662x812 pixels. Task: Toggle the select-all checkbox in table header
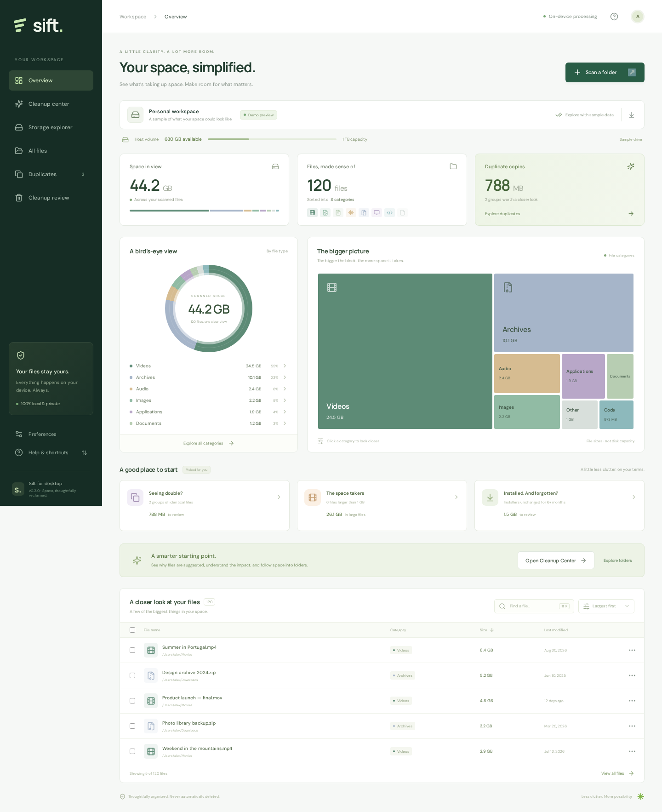click(132, 630)
